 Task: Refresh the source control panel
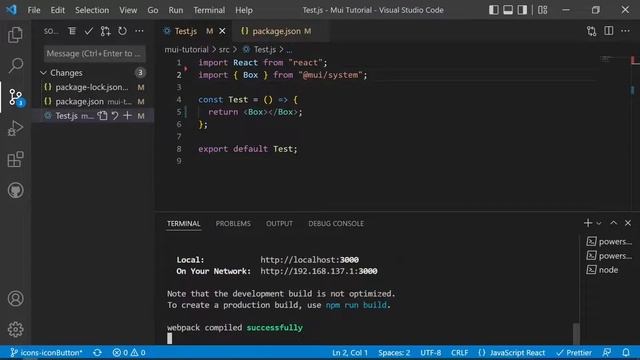122,31
